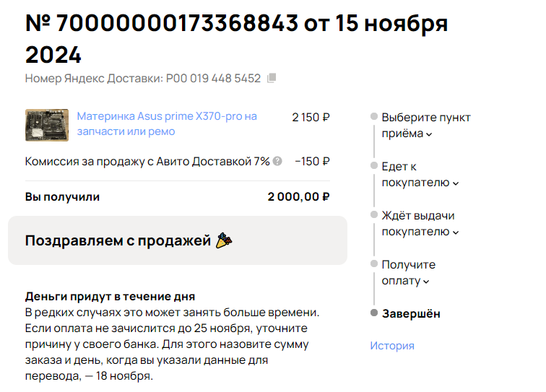The height and width of the screenshot is (392, 546).
Task: Click the Вы получили total amount
Action: (x=298, y=196)
